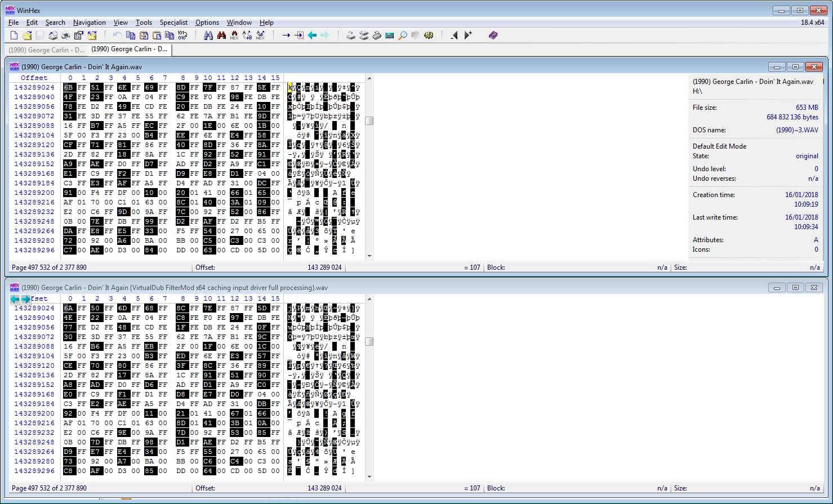Click the Copy Block icon
Screen dimensions: 833x504
tap(131, 35)
